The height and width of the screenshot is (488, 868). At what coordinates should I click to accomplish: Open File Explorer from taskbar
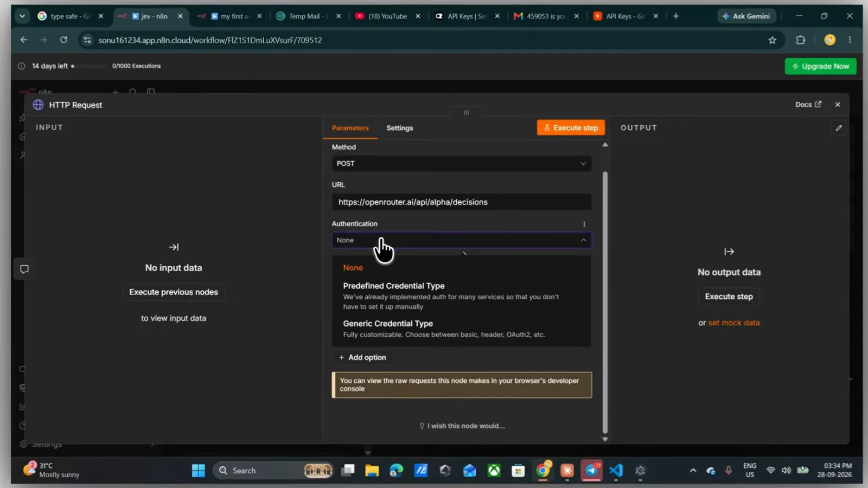pos(372,471)
